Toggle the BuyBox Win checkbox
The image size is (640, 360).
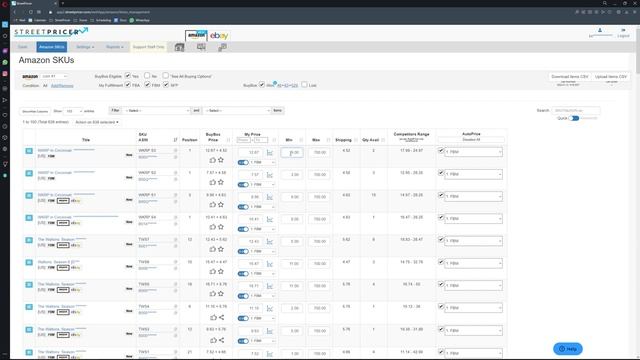(262, 84)
